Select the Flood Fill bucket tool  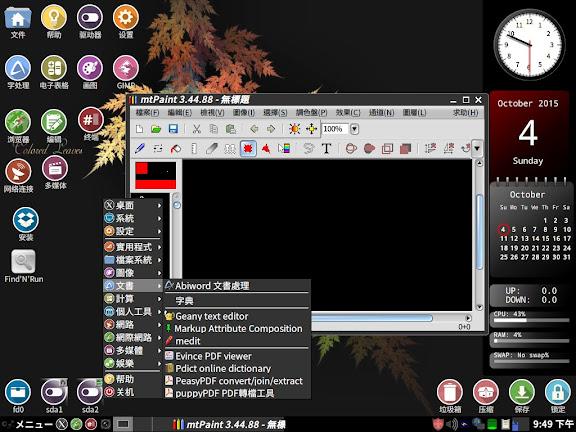(176, 148)
